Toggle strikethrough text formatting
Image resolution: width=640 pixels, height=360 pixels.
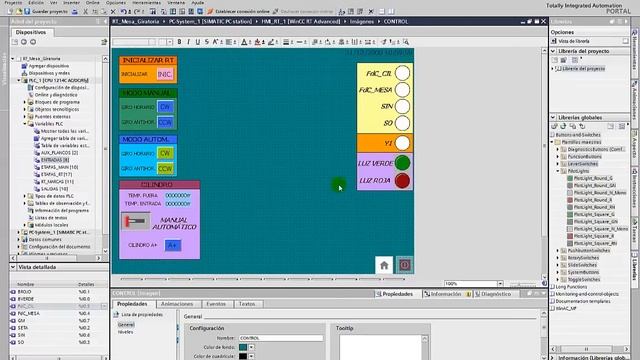[207, 42]
